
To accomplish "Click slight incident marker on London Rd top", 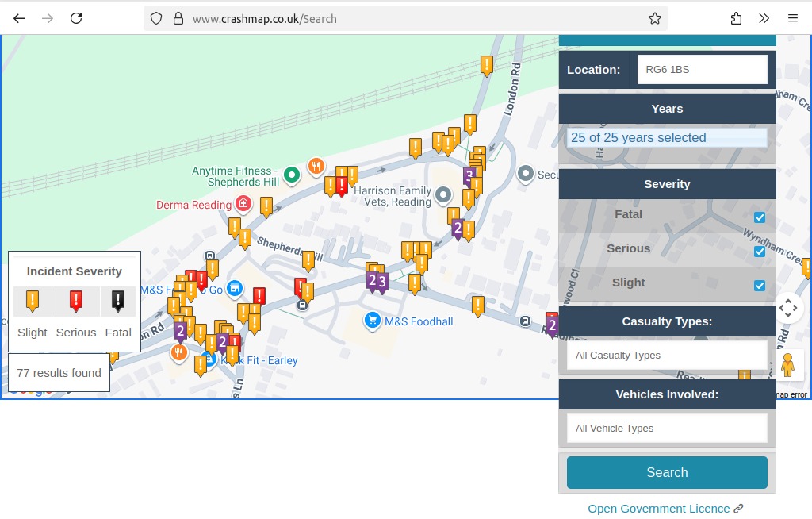I will tap(486, 65).
